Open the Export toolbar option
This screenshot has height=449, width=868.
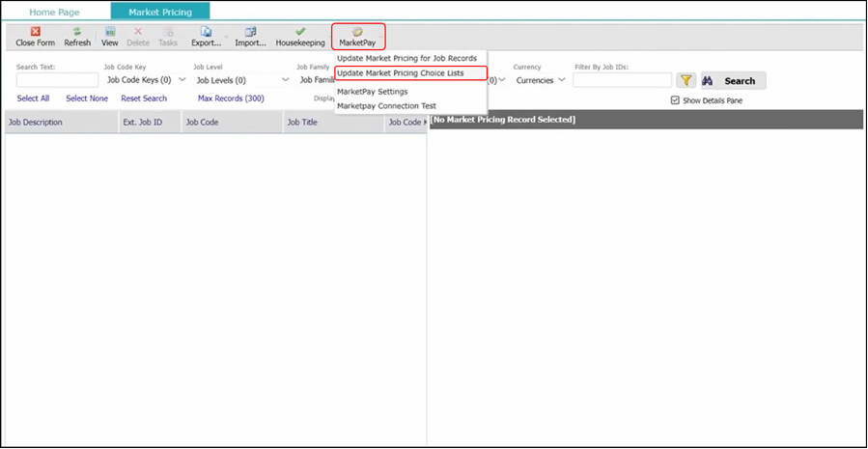206,37
